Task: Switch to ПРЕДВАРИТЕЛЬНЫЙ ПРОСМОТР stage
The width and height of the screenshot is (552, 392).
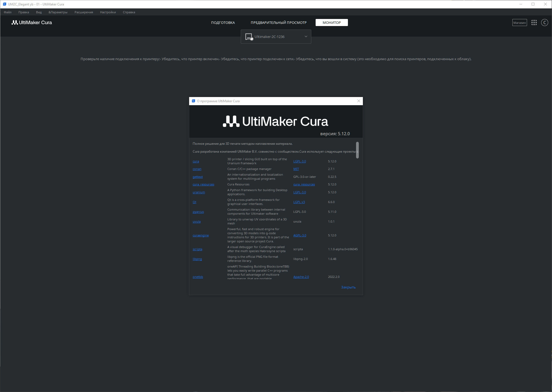Action: tap(278, 23)
